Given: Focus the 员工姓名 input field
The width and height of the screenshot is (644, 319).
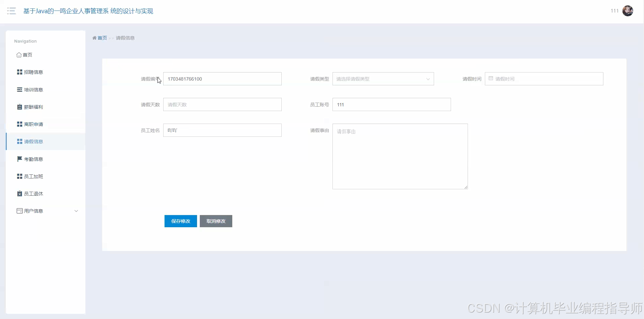Looking at the screenshot, I should pyautogui.click(x=222, y=130).
